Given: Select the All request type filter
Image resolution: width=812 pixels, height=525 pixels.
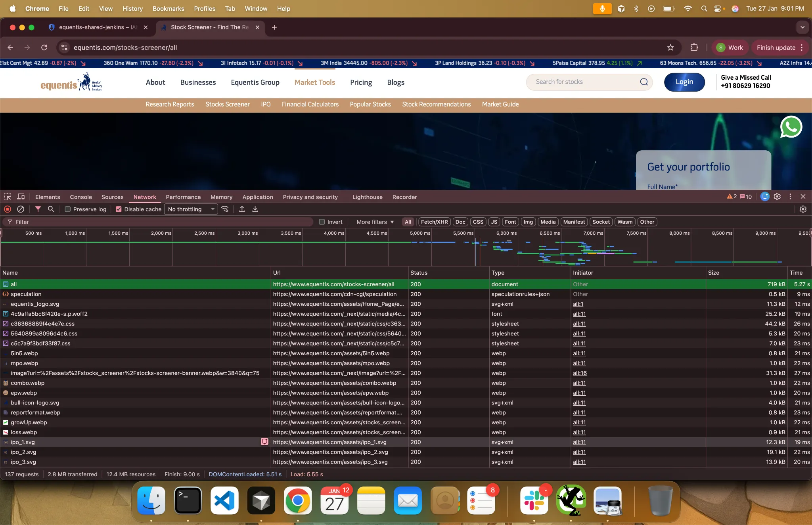Looking at the screenshot, I should tap(408, 222).
